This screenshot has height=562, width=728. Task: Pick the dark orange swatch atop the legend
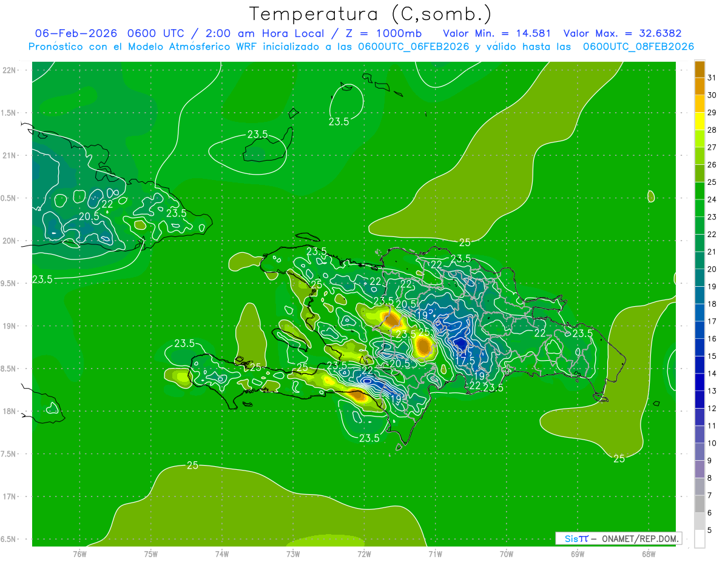click(699, 69)
